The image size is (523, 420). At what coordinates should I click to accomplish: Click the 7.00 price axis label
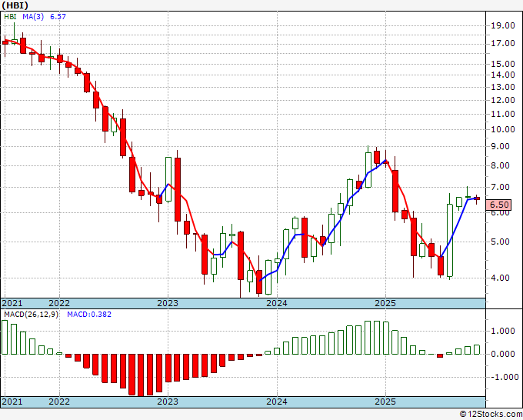500,187
